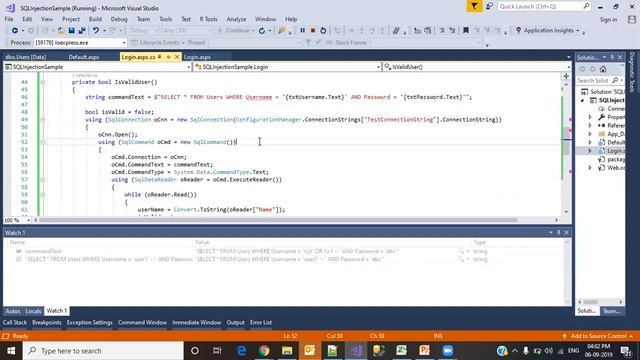The image size is (640, 360).
Task: Click the Windows Start button
Action: 11,351
